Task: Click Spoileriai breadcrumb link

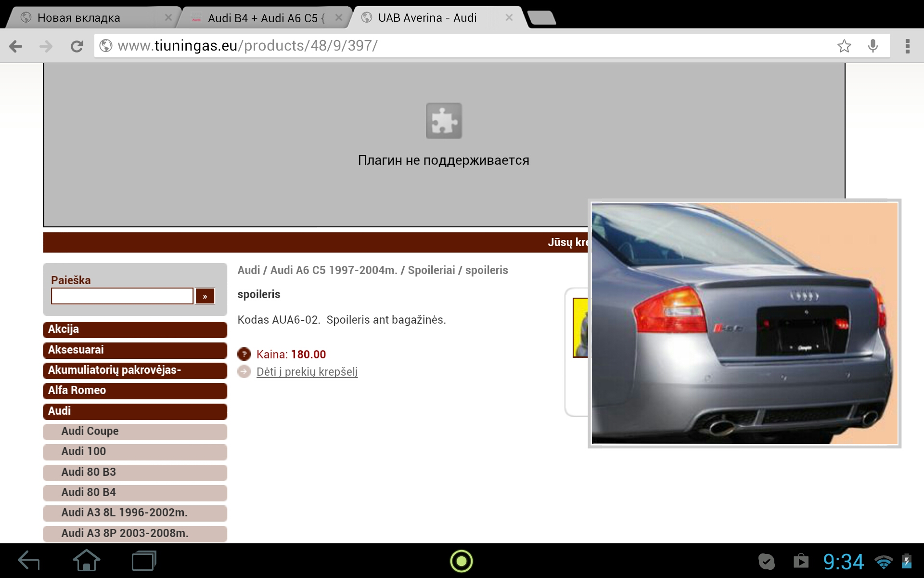Action: coord(431,270)
